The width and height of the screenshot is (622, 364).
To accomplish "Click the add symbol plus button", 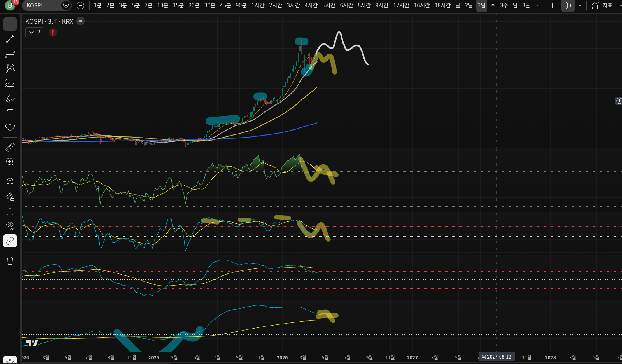I will click(80, 5).
